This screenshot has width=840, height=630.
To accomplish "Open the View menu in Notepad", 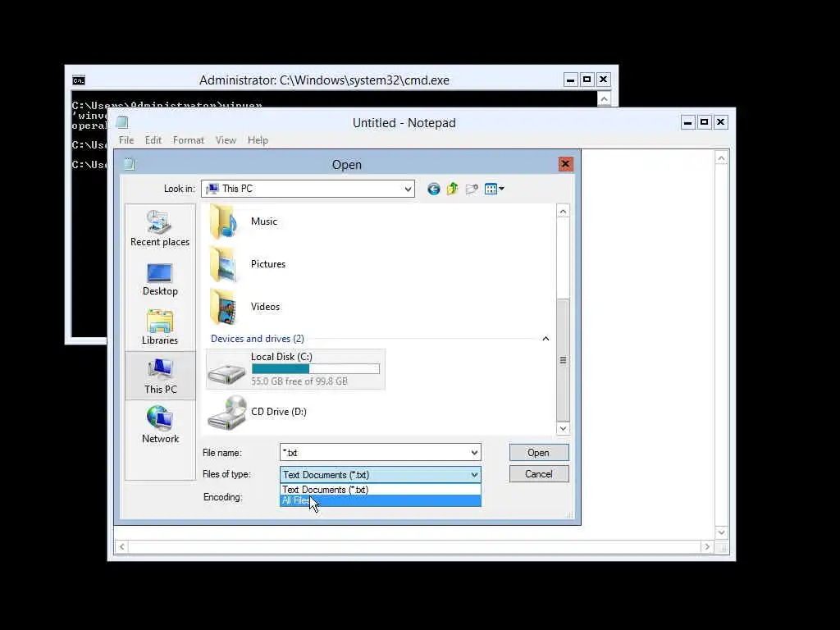I will point(226,140).
